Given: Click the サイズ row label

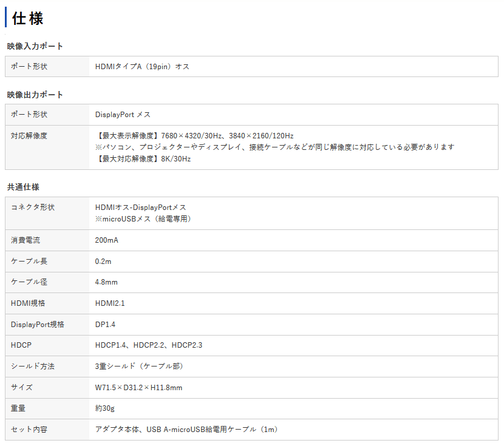Looking at the screenshot, I should pyautogui.click(x=21, y=388).
